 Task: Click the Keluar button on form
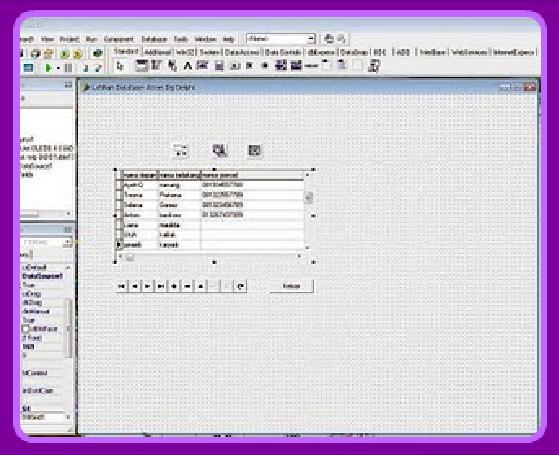291,286
